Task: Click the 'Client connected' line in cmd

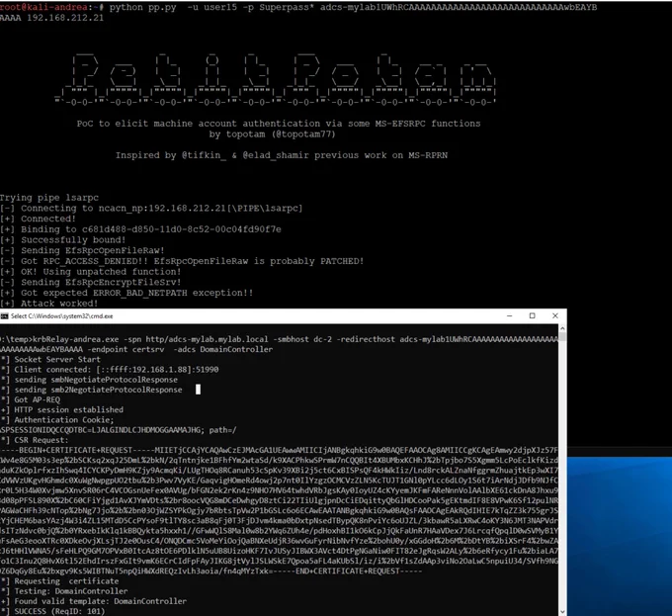Action: [x=110, y=369]
